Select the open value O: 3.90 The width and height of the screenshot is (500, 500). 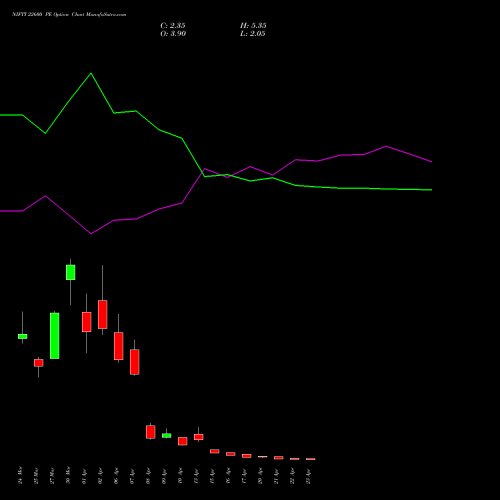pyautogui.click(x=173, y=33)
